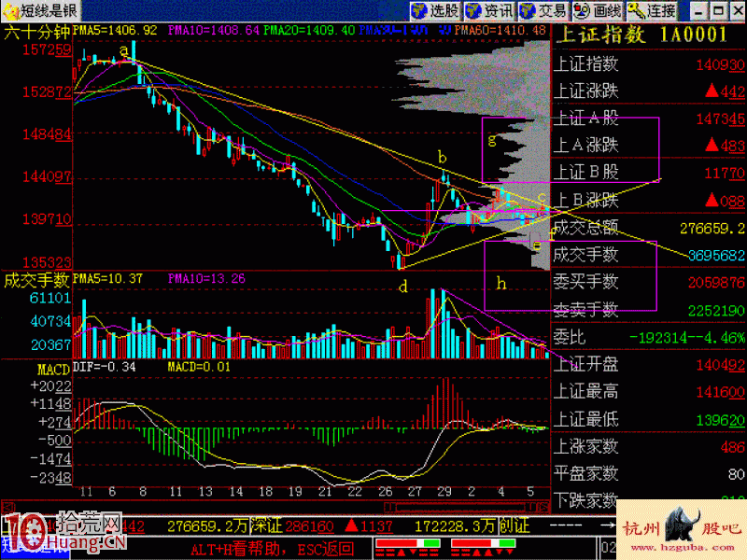
Task: Click the 上涨家数 value 486
Action: click(x=733, y=448)
